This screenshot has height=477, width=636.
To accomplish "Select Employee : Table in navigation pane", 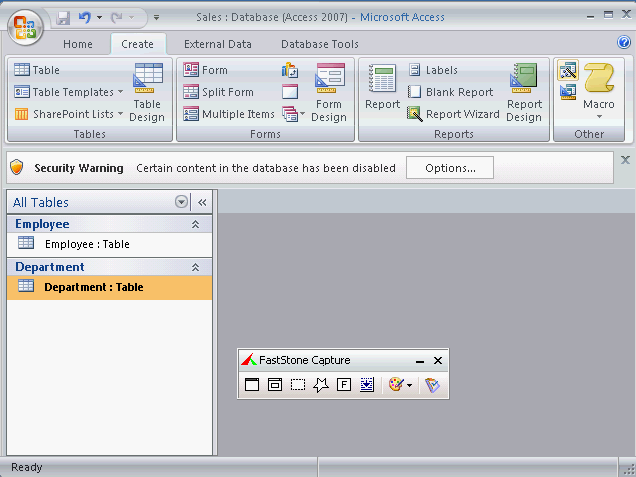I will [86, 244].
